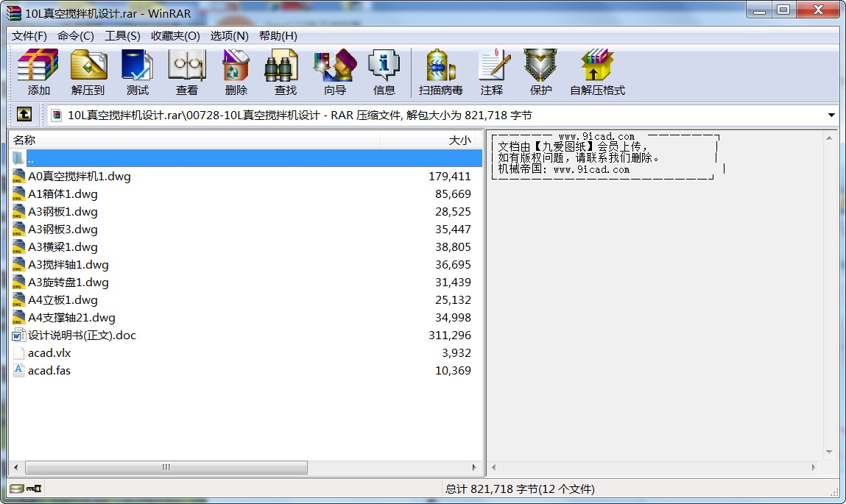
Task: Click size value 10,369
Action: (453, 370)
